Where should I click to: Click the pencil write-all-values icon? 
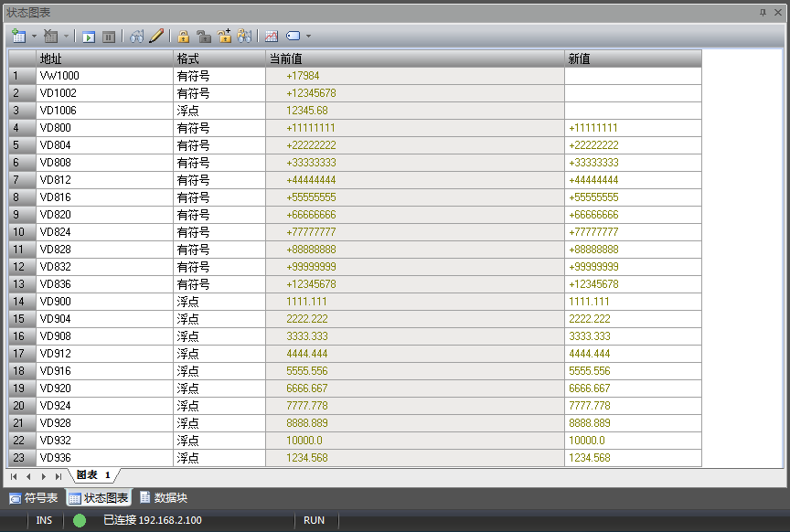[156, 37]
